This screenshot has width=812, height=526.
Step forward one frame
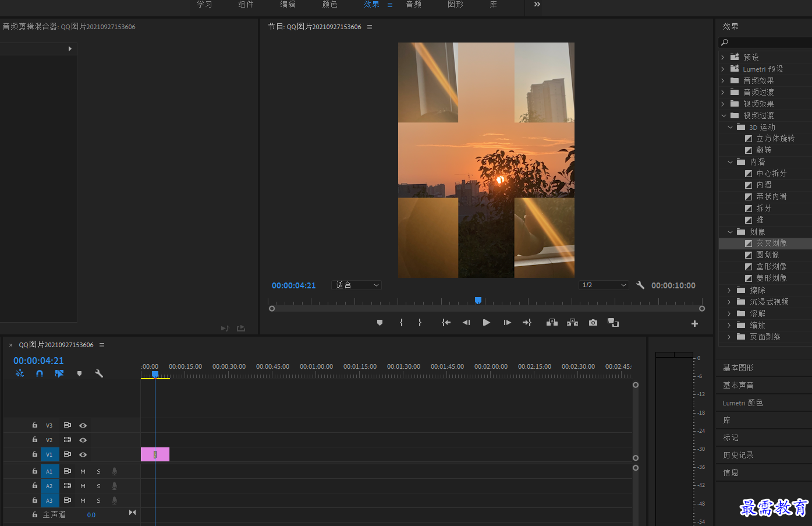click(x=507, y=323)
